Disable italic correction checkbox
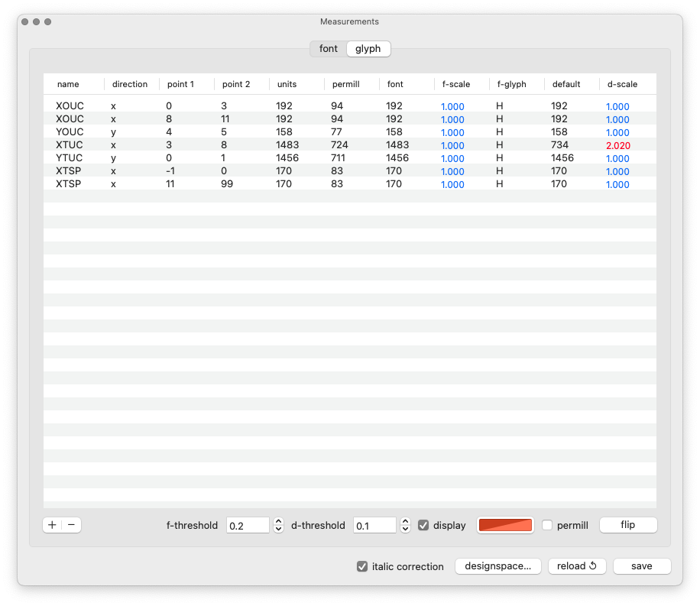Viewport: 700px width, 606px height. (x=362, y=566)
